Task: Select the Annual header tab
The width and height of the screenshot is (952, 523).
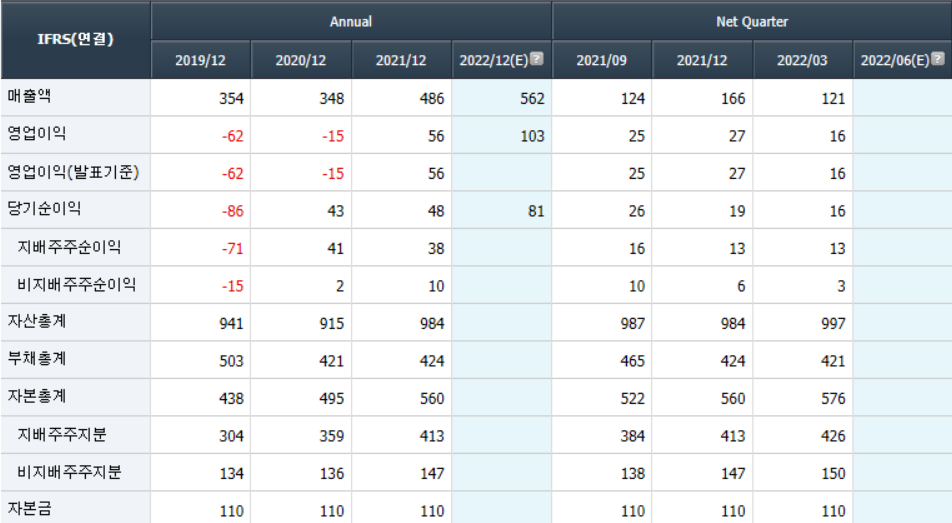Action: click(351, 21)
